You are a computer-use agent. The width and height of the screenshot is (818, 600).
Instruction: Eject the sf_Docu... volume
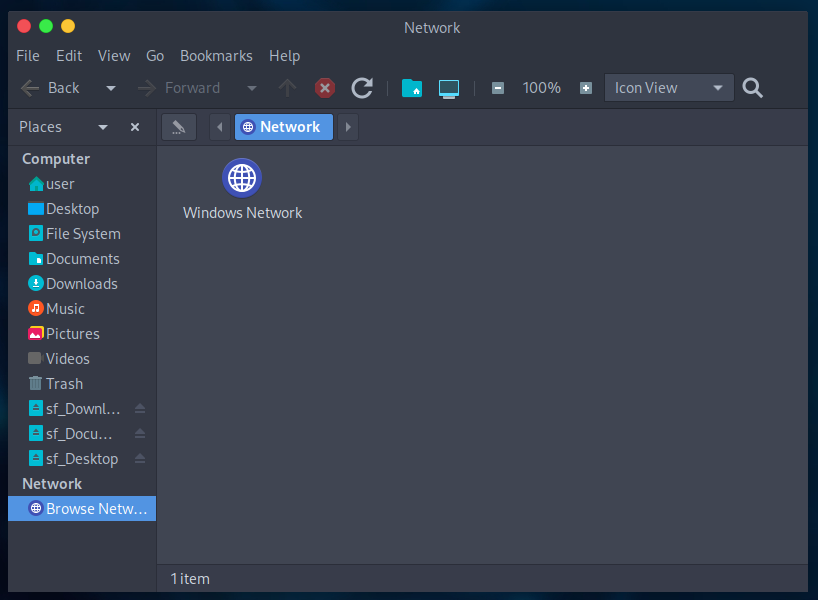140,434
